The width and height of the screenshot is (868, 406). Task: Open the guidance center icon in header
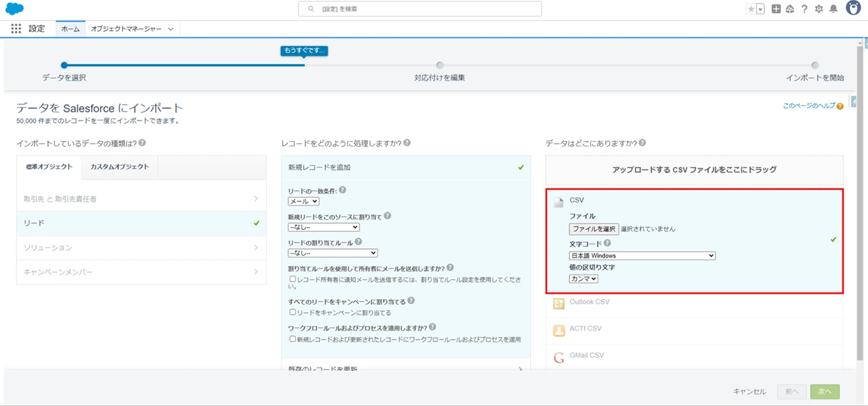[x=790, y=9]
